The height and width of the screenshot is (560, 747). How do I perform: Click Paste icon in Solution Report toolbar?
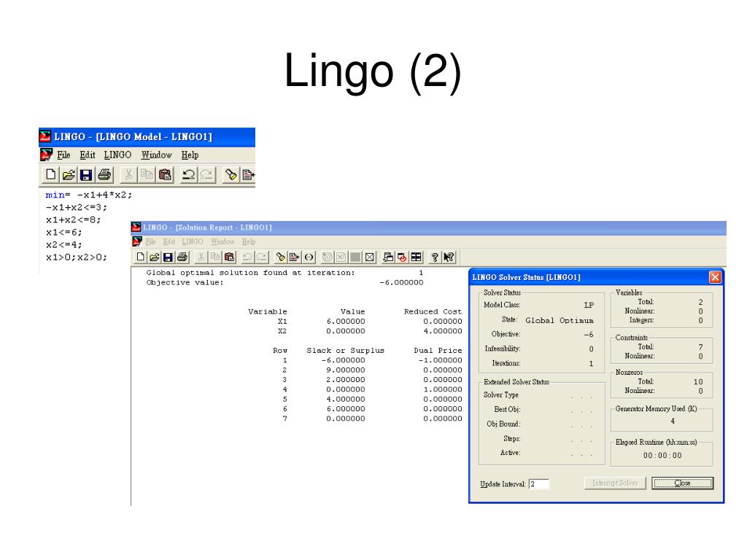click(229, 257)
